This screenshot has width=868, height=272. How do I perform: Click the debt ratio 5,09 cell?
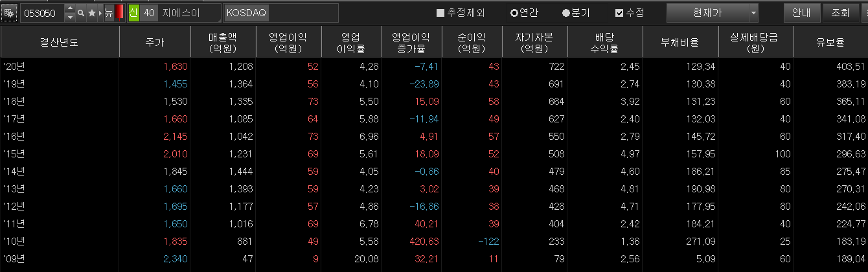(705, 258)
